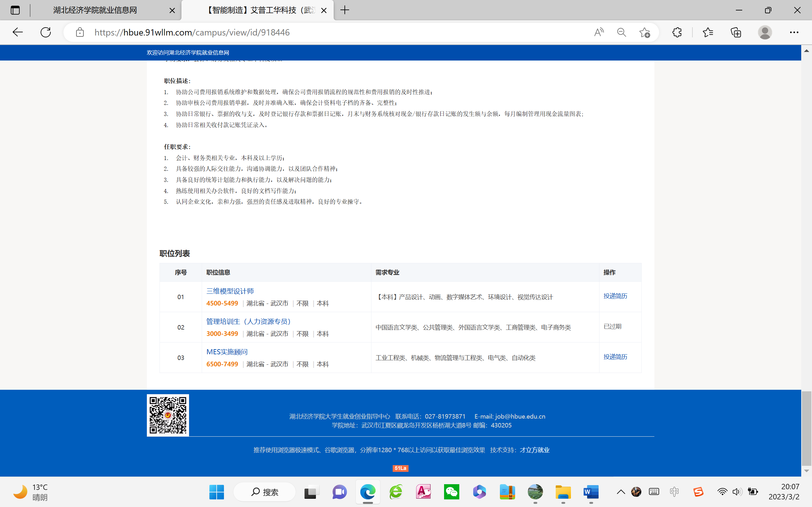Show hidden system tray icons chevron
Screen dimensions: 812x507
pos(621,492)
